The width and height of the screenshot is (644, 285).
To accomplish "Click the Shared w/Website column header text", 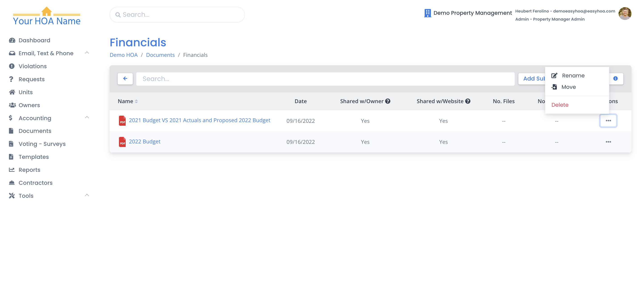I will click(440, 101).
